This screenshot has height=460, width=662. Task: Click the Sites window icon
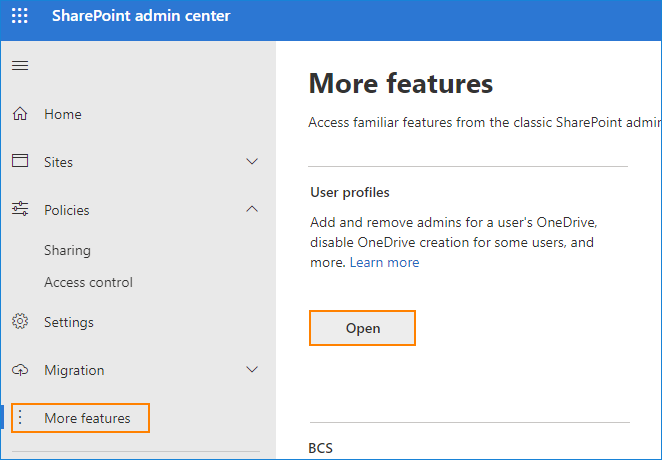20,161
